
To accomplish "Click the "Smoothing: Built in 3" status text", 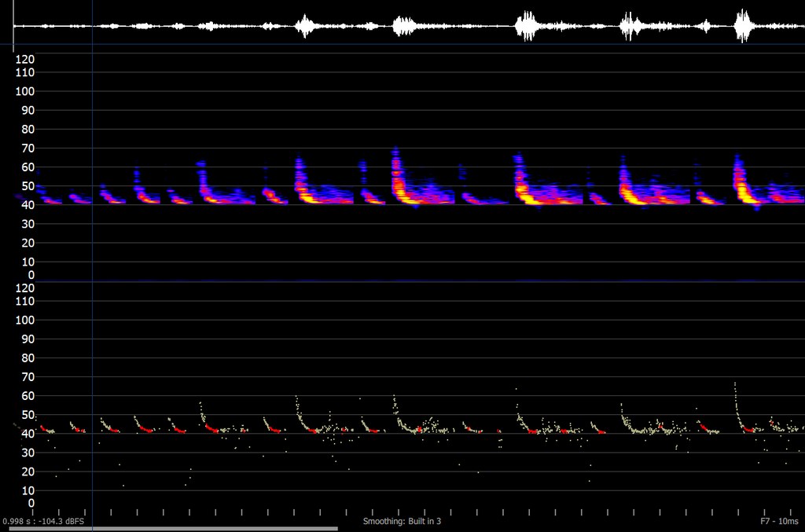I will coord(402,521).
